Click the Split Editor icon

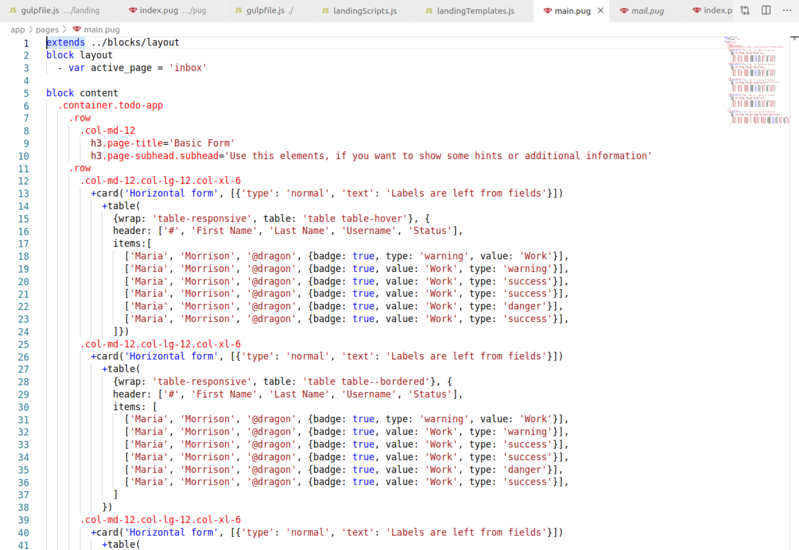(x=765, y=11)
